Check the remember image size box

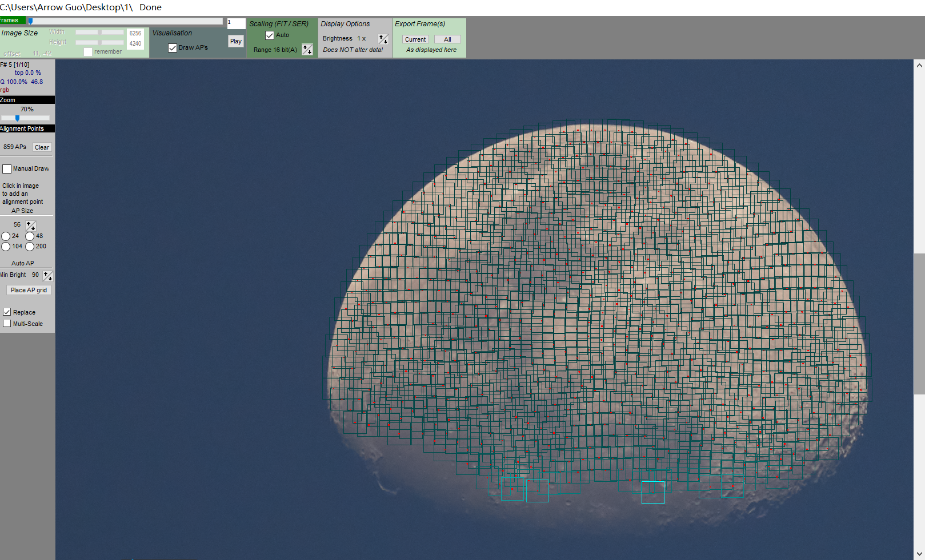tap(87, 52)
